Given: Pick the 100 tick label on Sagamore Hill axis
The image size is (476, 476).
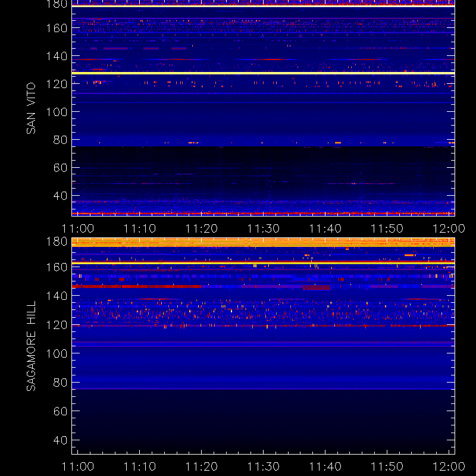Looking at the screenshot, I should (57, 353).
